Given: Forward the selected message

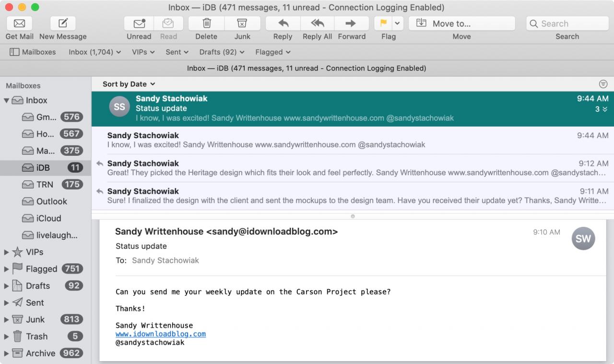Looking at the screenshot, I should pos(351,23).
